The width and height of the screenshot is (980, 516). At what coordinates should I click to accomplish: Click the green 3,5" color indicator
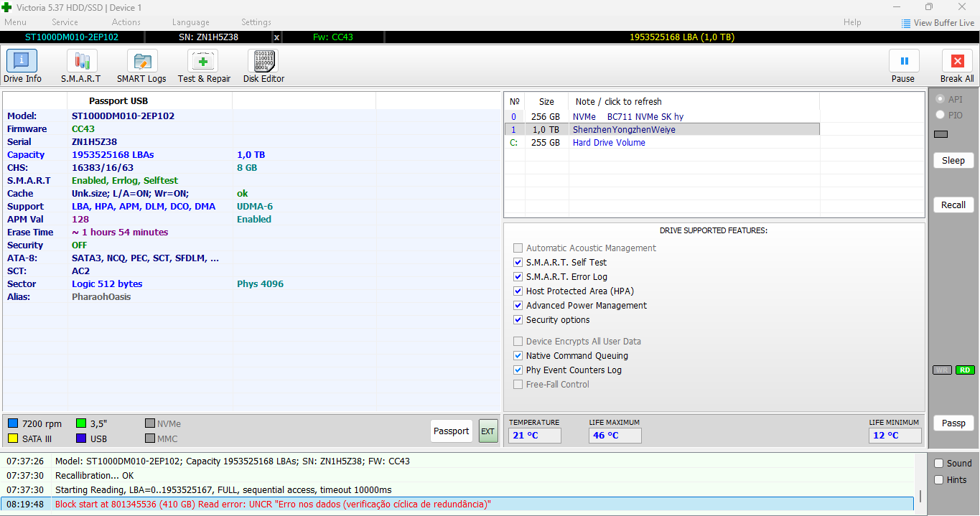point(81,423)
